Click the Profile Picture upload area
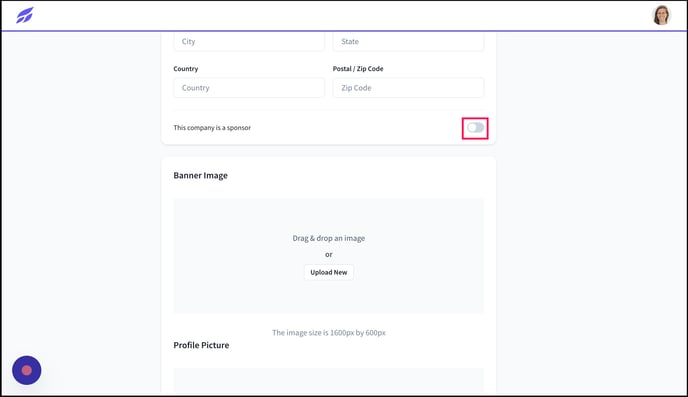688x397 pixels. point(329,380)
